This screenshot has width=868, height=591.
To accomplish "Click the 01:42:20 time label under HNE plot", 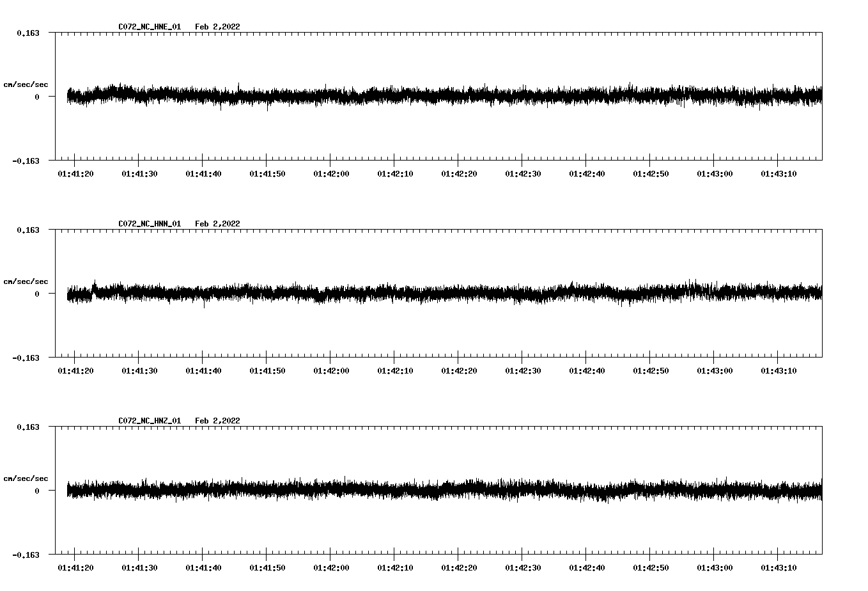I will (x=459, y=174).
